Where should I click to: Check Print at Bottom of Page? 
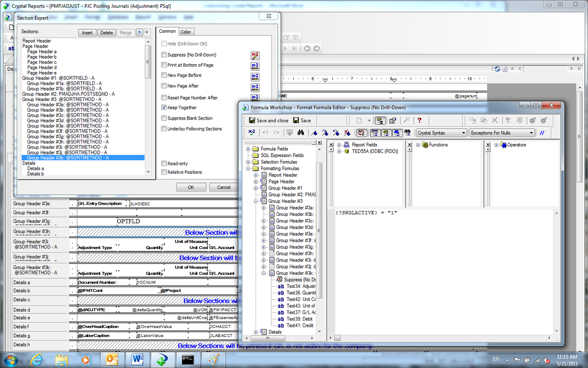(164, 65)
